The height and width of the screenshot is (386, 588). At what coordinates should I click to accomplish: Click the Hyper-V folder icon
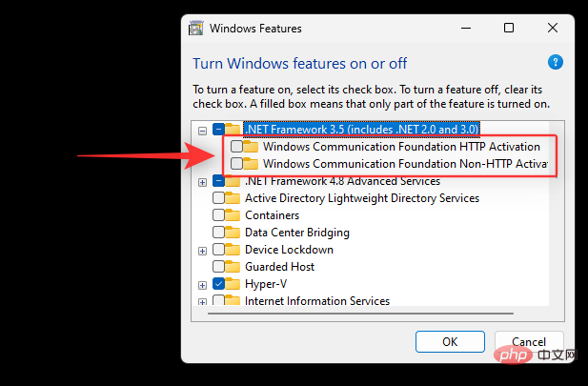(x=233, y=284)
